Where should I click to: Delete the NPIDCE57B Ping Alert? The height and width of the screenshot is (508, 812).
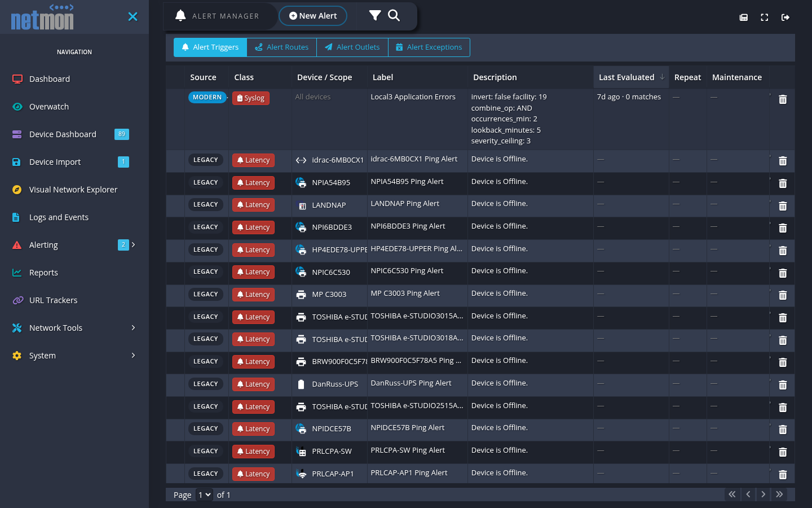click(x=783, y=430)
